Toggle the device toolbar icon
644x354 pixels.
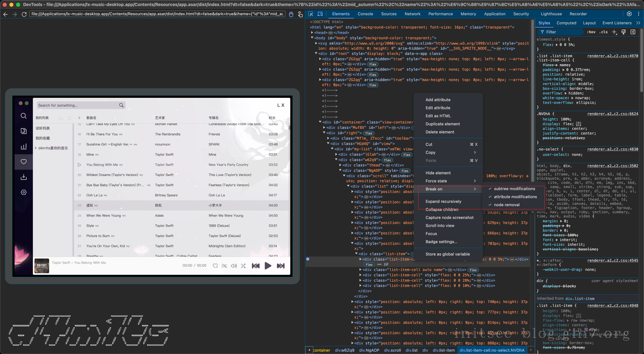[x=320, y=14]
